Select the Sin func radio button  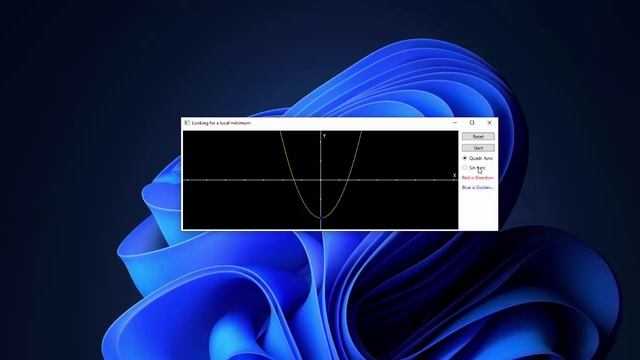click(x=465, y=168)
